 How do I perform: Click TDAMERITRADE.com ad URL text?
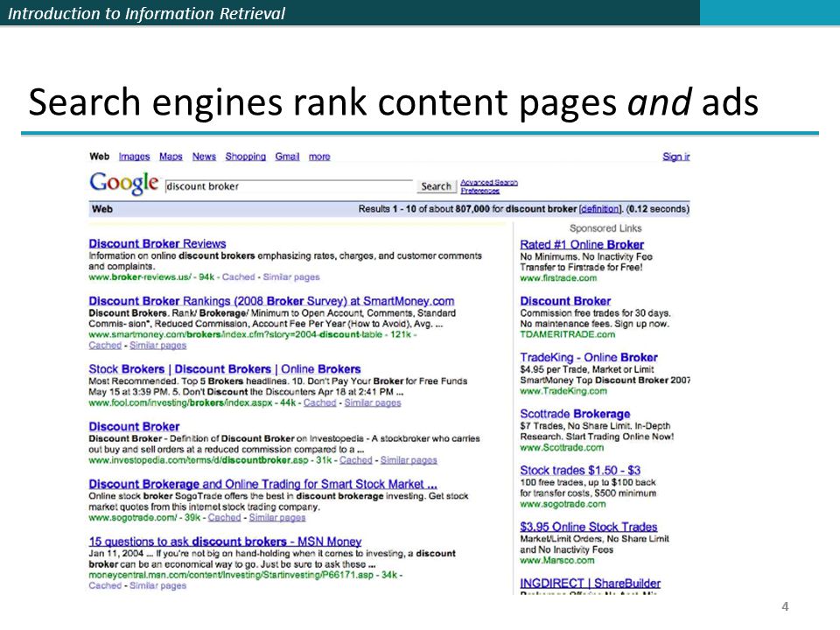point(568,334)
